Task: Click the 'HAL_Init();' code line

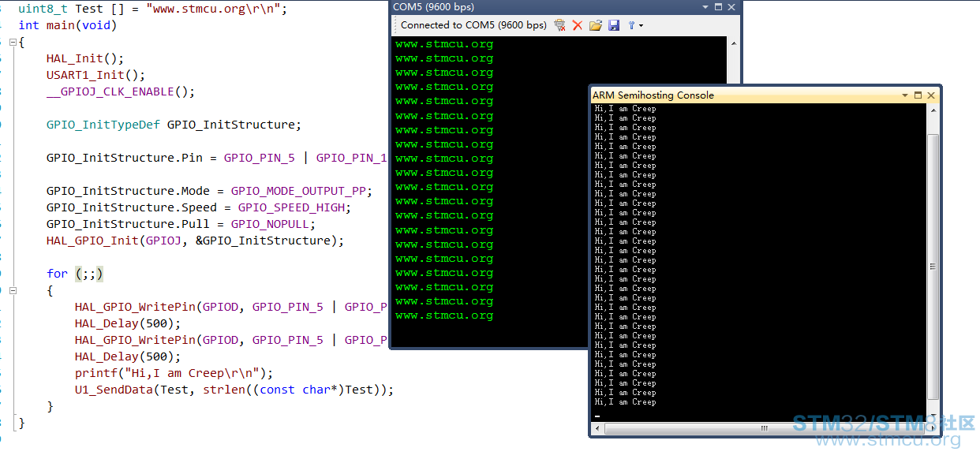Action: pos(85,58)
